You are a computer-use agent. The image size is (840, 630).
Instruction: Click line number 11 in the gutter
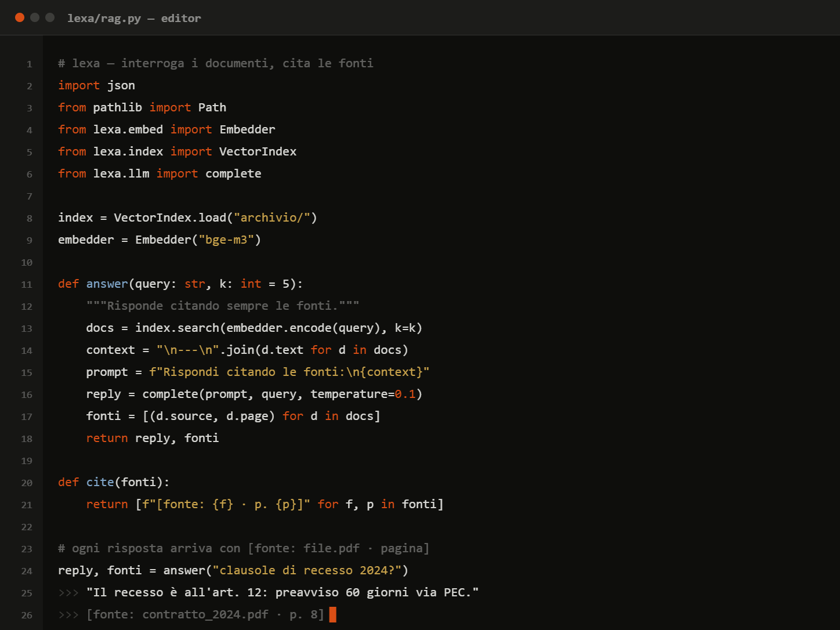point(27,284)
